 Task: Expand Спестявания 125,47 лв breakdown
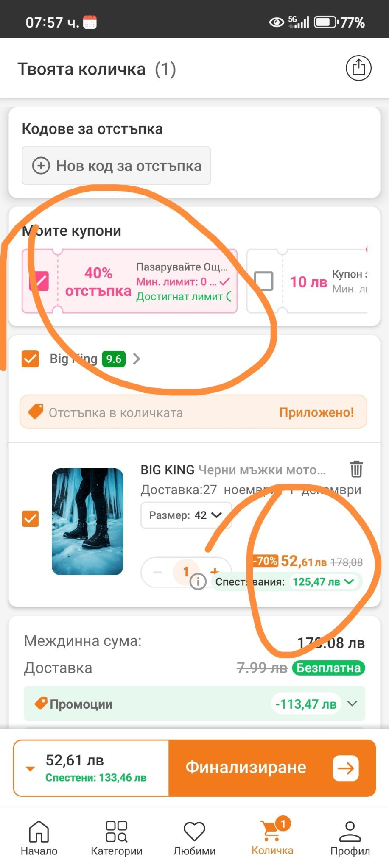pyautogui.click(x=349, y=581)
